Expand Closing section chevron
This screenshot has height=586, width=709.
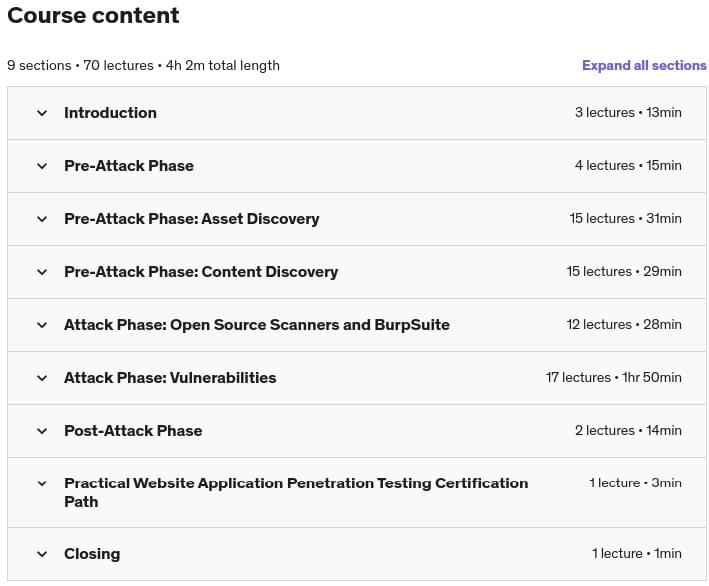click(x=42, y=554)
